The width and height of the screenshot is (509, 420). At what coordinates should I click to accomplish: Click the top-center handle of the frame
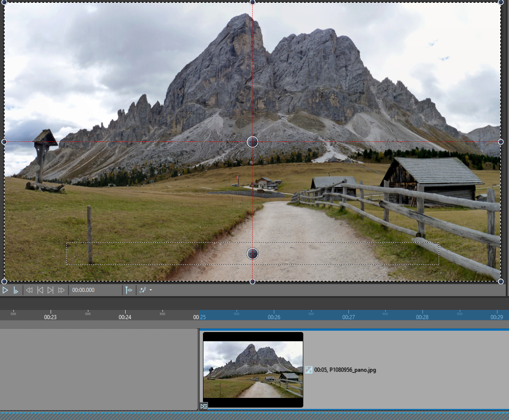coord(253,2)
